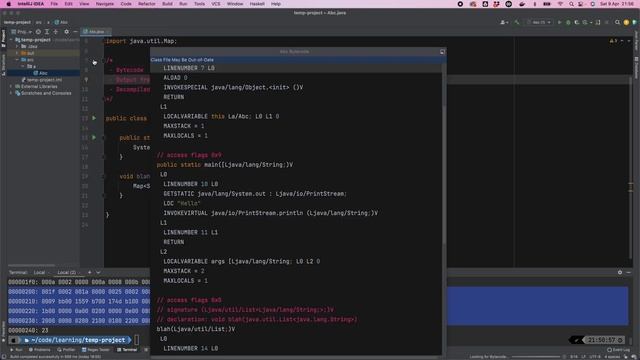The image size is (640, 360).
Task: Hide the Terminal tool window
Action: click(629, 272)
